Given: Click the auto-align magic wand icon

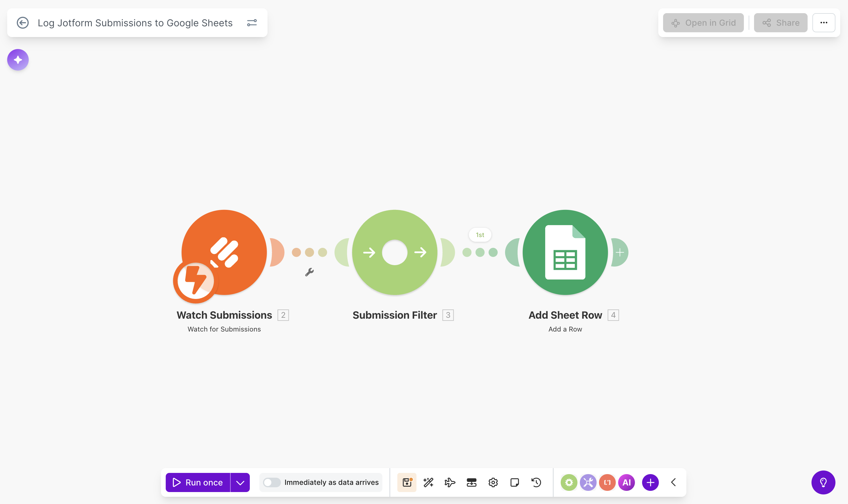Looking at the screenshot, I should [x=428, y=482].
